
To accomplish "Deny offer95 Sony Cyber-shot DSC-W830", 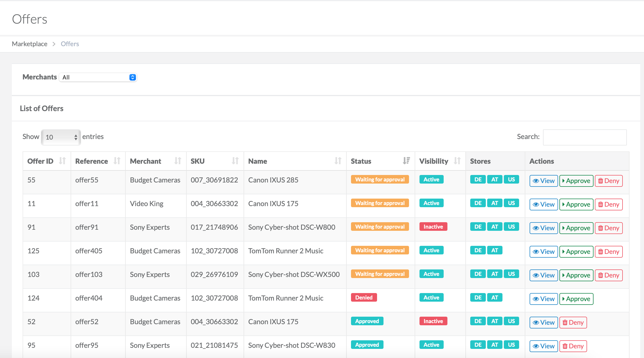I will 573,346.
